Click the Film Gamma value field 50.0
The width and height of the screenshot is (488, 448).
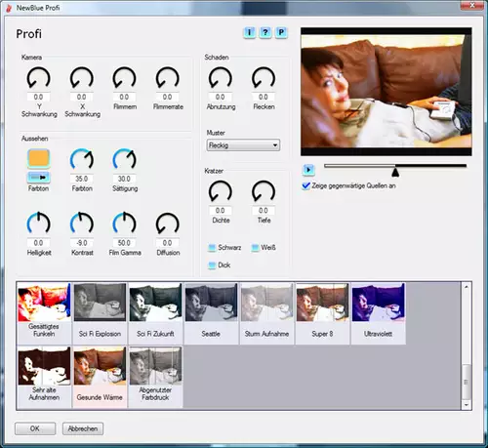(124, 243)
